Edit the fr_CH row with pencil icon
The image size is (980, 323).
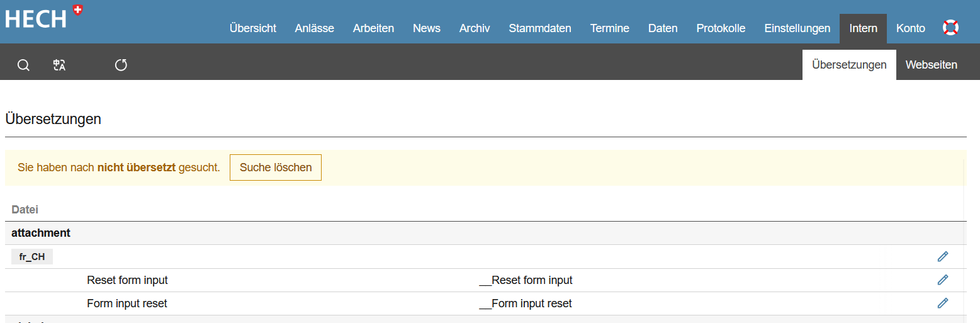tap(942, 256)
